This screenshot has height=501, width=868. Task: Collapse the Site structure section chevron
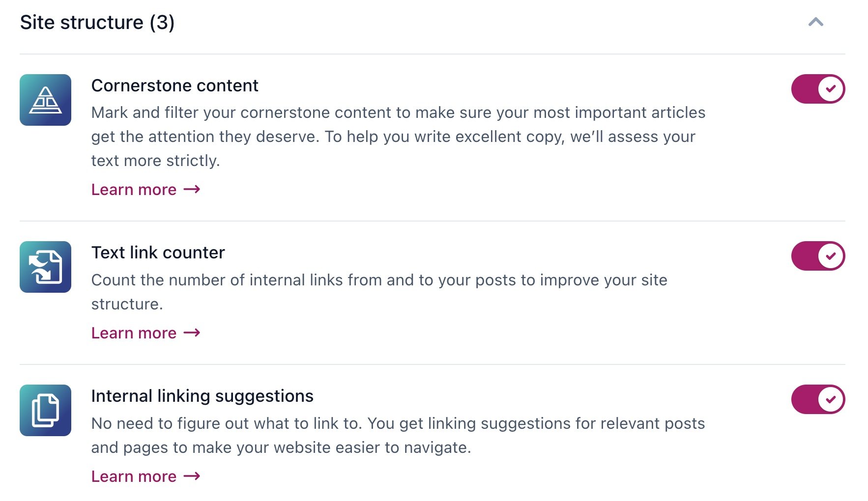coord(815,22)
